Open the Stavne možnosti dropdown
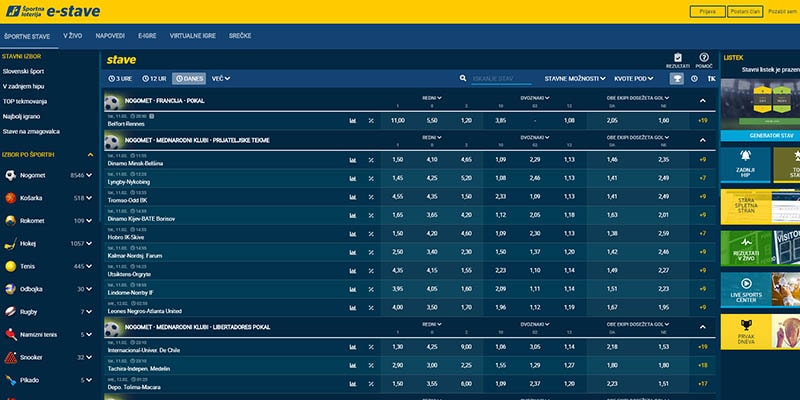 click(x=575, y=78)
